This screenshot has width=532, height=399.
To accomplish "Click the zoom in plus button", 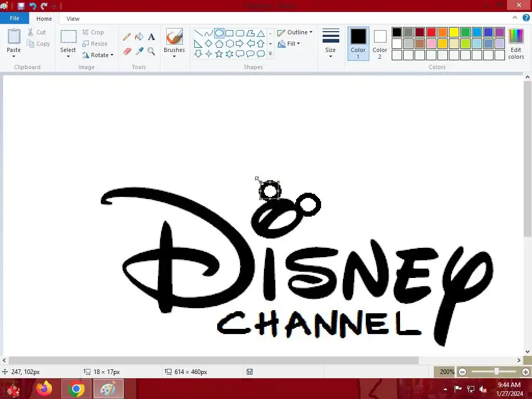I will click(x=526, y=372).
